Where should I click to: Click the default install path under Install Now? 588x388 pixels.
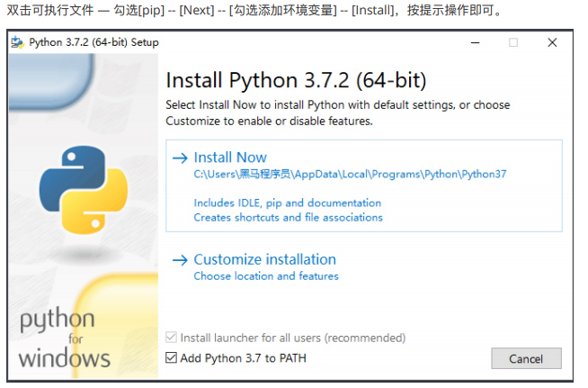point(350,175)
